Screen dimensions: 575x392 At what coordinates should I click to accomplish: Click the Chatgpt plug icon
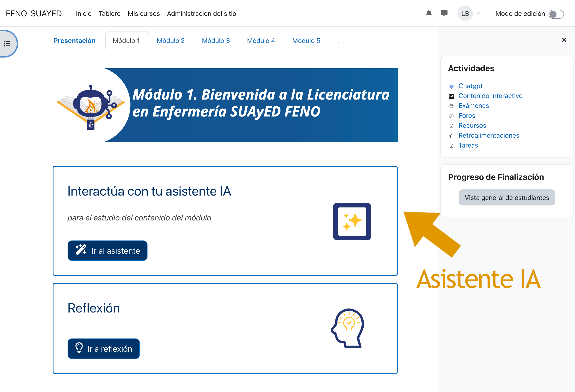tap(451, 86)
